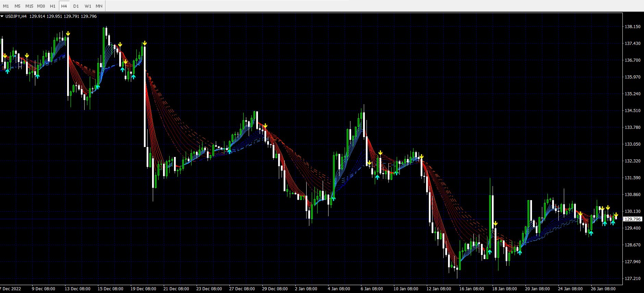644x293 pixels.
Task: Click the cyan buy arrow near 27 Dec 08:00
Action: click(229, 151)
